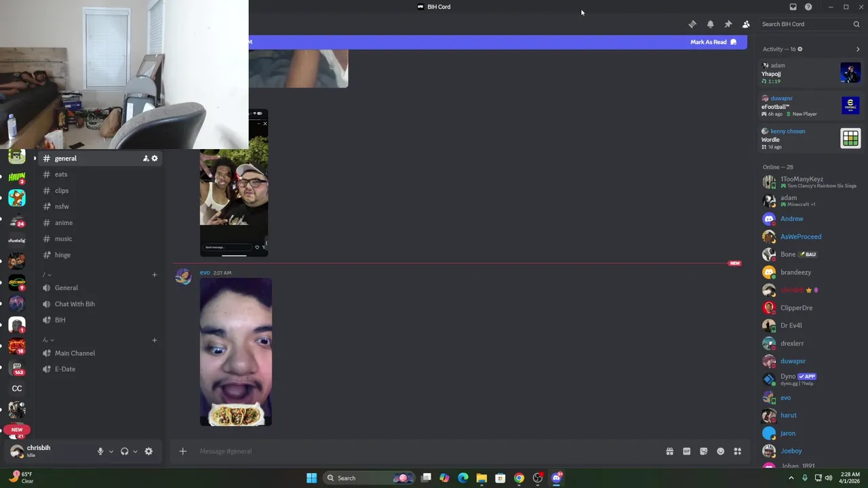Join the General voice channel
The image size is (868, 488).
tap(100, 287)
